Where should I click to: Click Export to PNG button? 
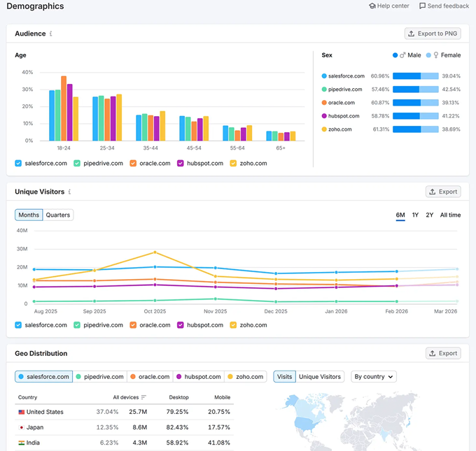(433, 34)
